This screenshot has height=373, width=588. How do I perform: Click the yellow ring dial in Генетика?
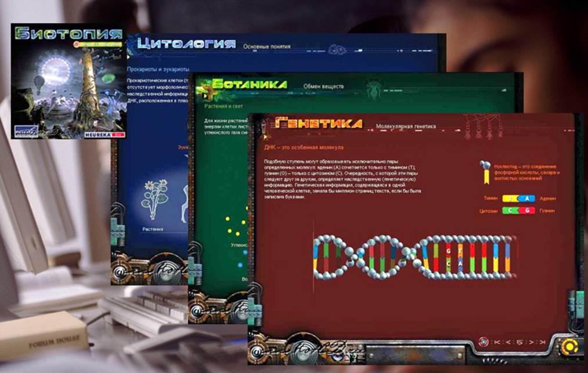pos(569,347)
